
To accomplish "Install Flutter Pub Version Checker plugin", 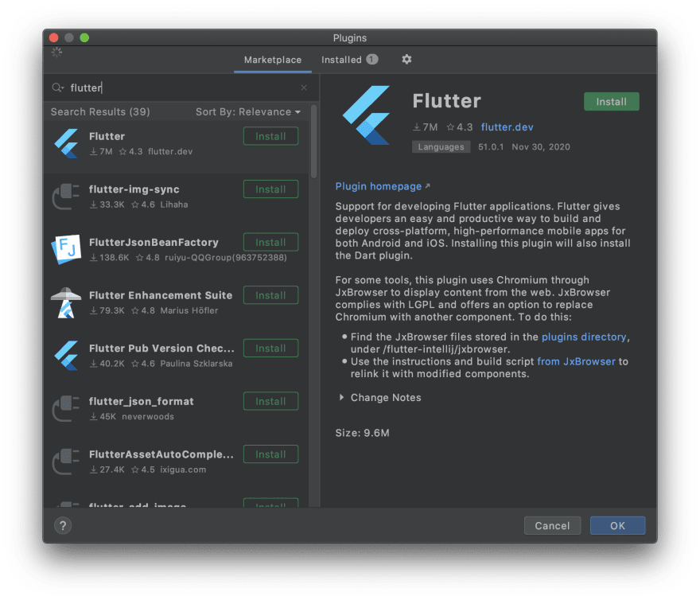I will (270, 349).
